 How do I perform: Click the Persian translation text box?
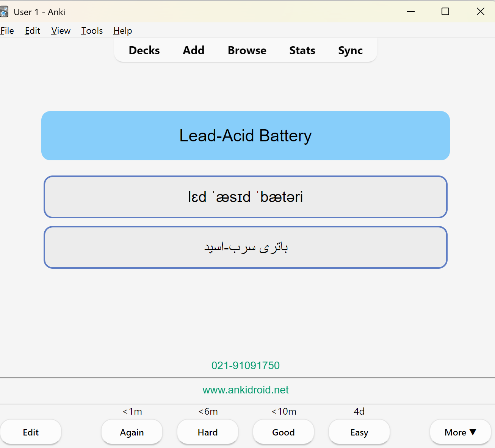click(x=246, y=247)
